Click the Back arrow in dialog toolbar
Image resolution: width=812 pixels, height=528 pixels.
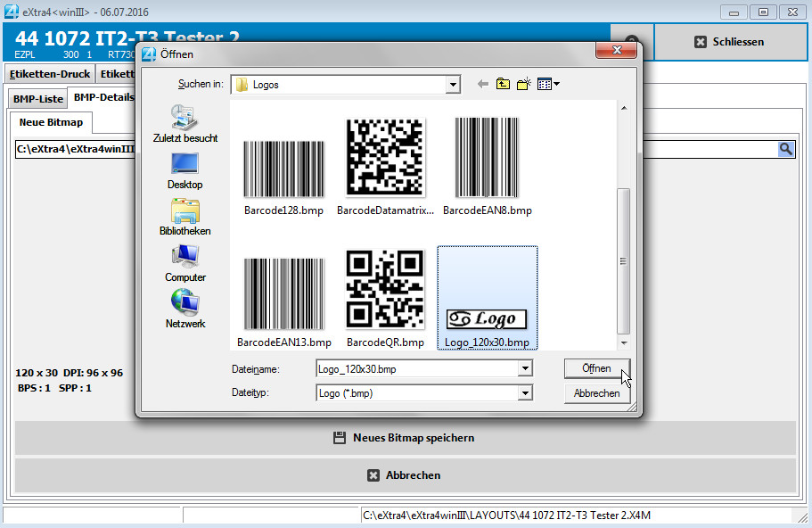click(x=483, y=84)
